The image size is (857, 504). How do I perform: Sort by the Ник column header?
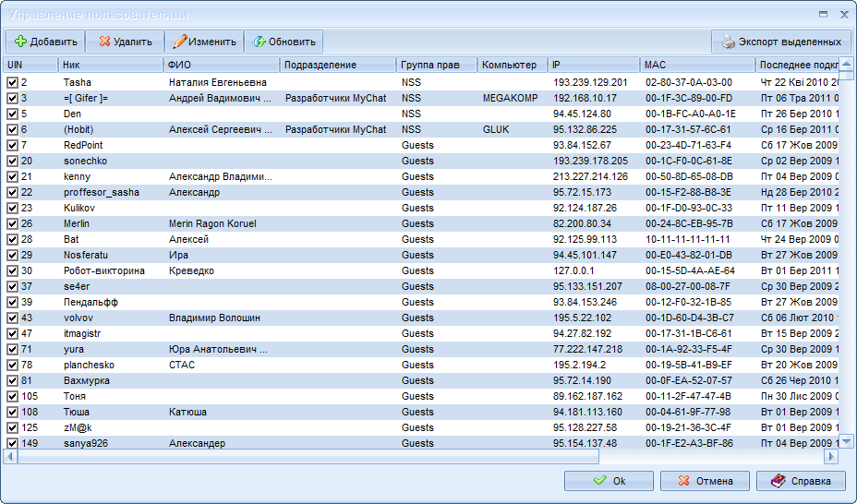tap(111, 65)
